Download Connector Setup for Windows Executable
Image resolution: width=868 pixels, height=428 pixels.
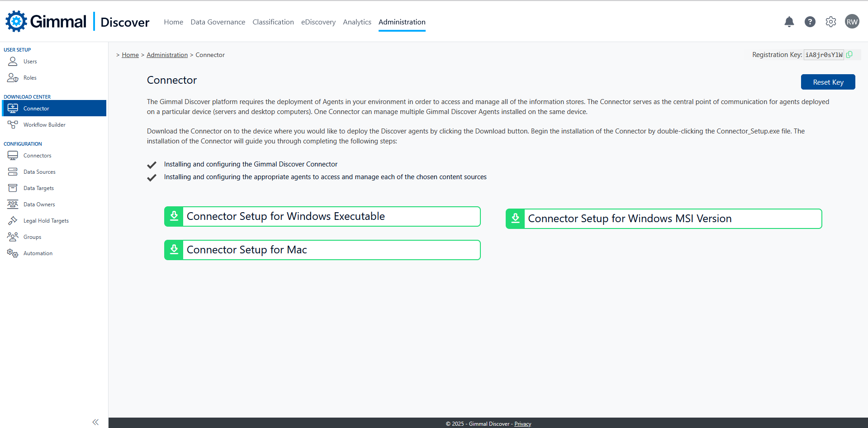pyautogui.click(x=322, y=217)
